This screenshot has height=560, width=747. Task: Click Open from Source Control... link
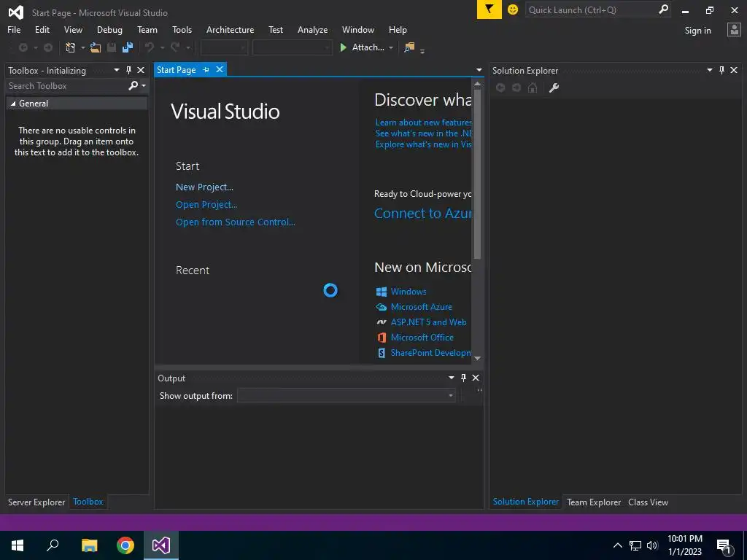(236, 222)
